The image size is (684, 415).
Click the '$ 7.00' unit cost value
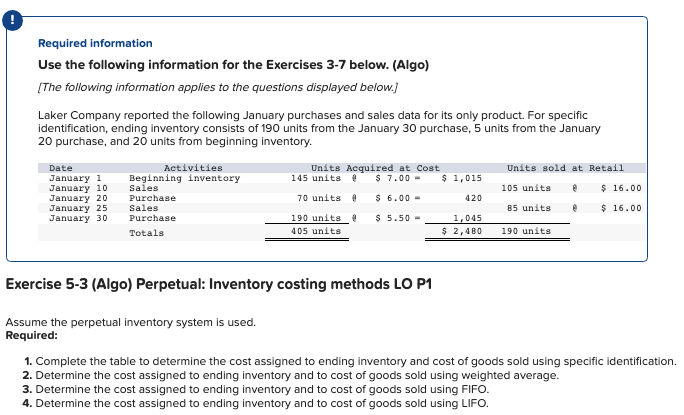coord(393,178)
